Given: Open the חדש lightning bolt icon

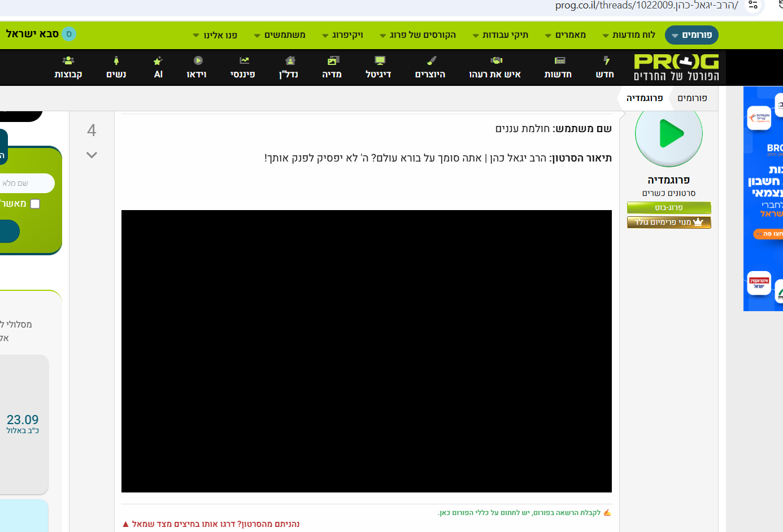Looking at the screenshot, I should coord(606,61).
